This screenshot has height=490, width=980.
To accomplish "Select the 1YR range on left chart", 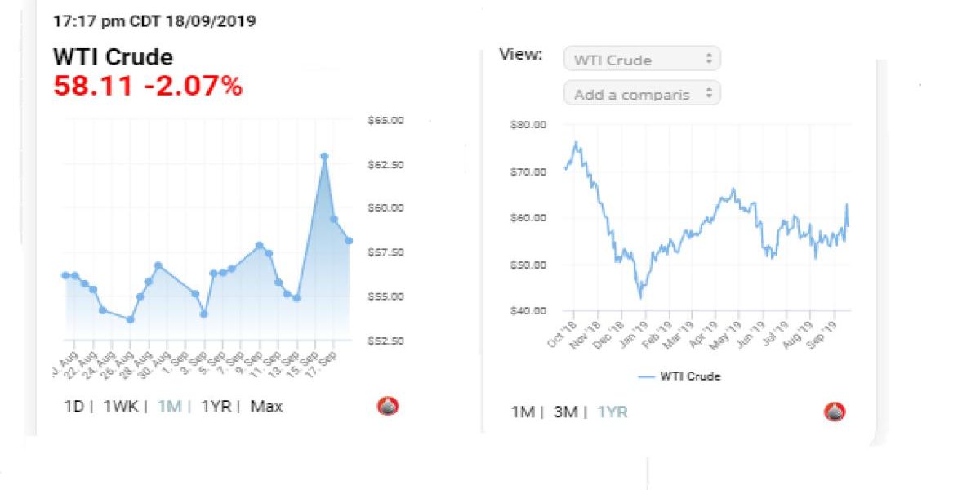I will pyautogui.click(x=216, y=406).
